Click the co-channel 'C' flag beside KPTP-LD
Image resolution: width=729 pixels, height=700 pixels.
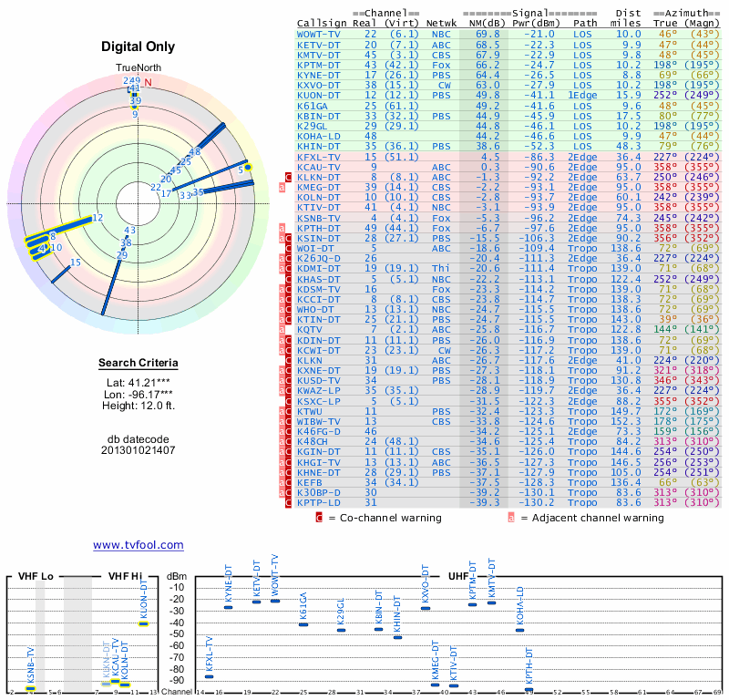tap(288, 503)
